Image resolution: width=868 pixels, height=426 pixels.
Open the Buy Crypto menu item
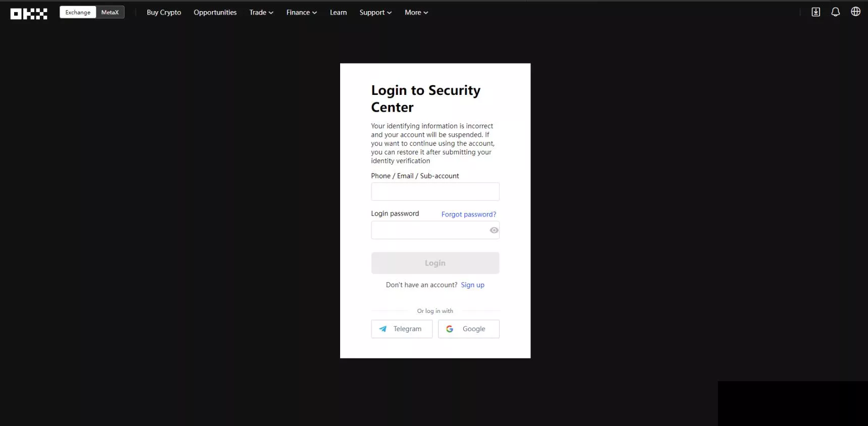pos(164,13)
